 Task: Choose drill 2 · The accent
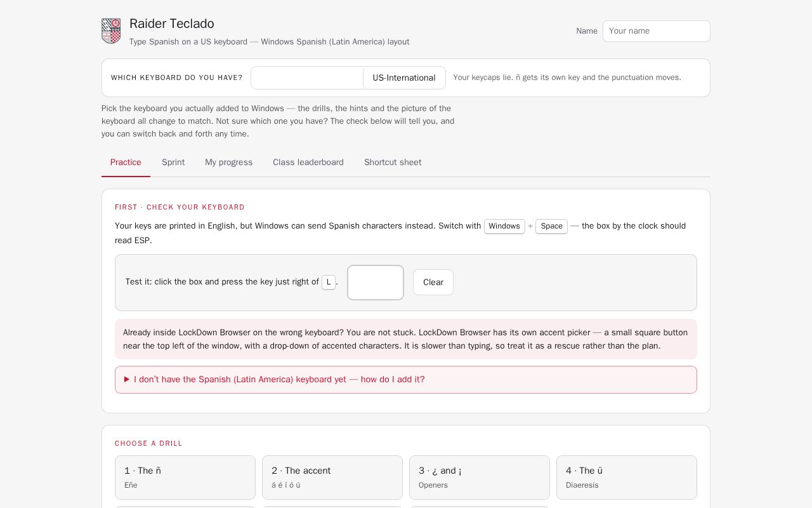332,478
